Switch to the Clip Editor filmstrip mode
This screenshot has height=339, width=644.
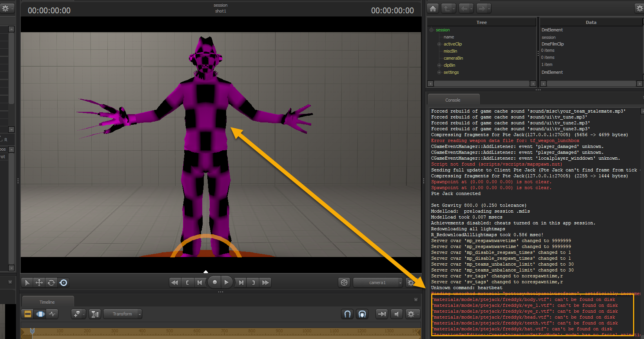pyautogui.click(x=28, y=314)
